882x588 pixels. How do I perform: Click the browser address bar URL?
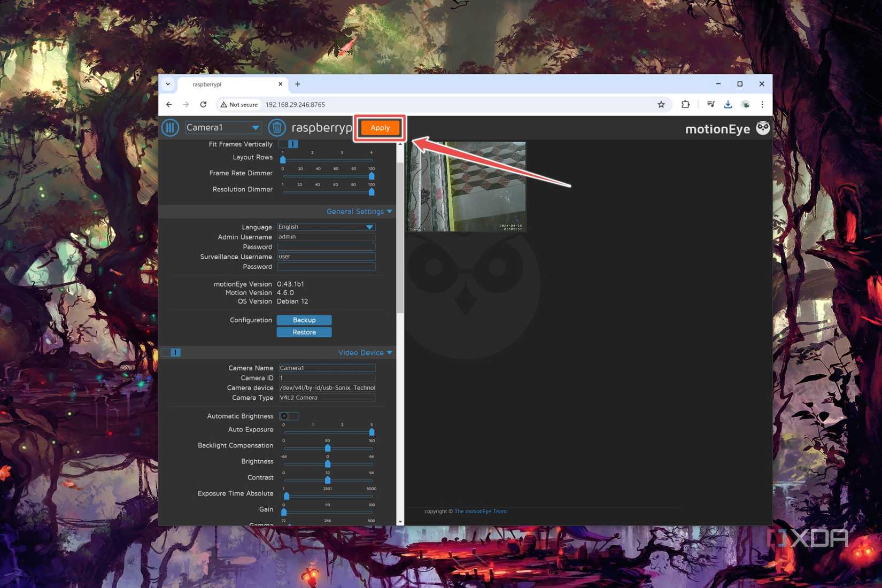(x=295, y=105)
